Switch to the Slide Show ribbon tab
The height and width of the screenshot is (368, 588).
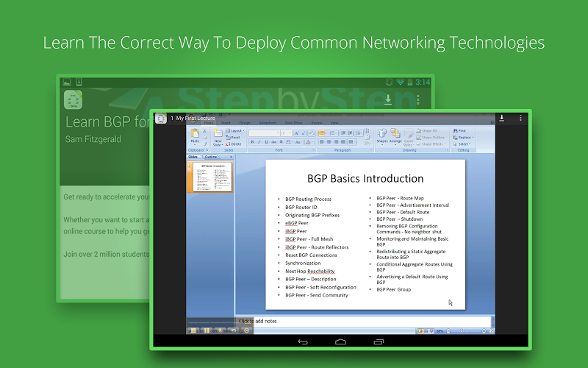(x=293, y=123)
